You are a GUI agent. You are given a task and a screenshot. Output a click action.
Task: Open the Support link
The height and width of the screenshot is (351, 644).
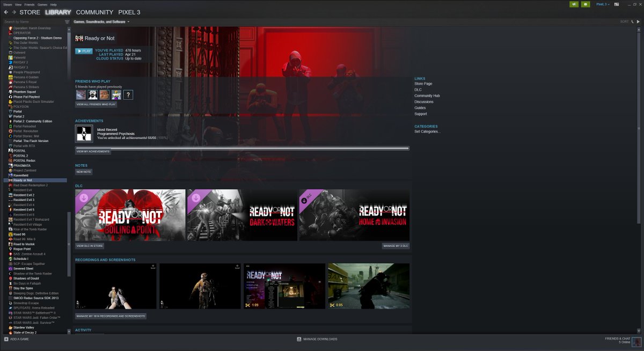(421, 114)
